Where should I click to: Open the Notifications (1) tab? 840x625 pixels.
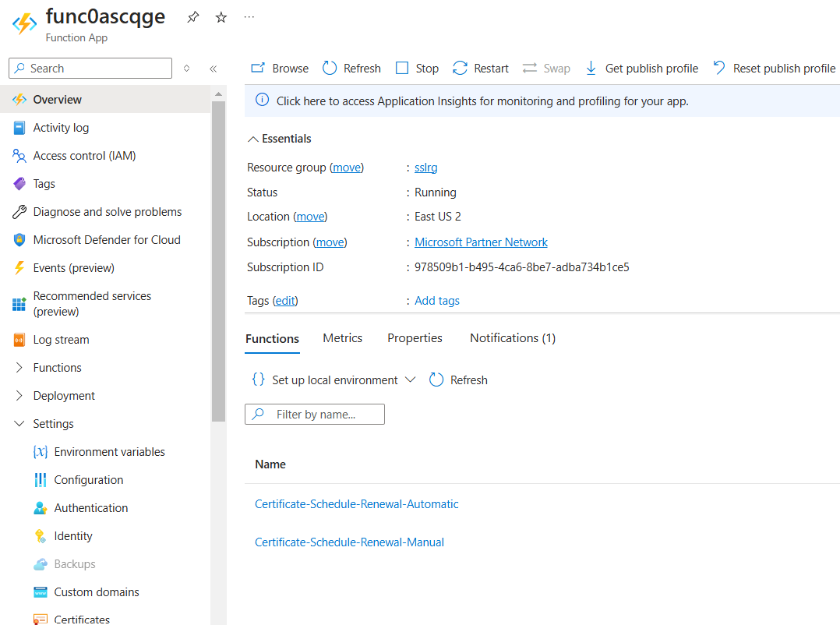pyautogui.click(x=513, y=338)
